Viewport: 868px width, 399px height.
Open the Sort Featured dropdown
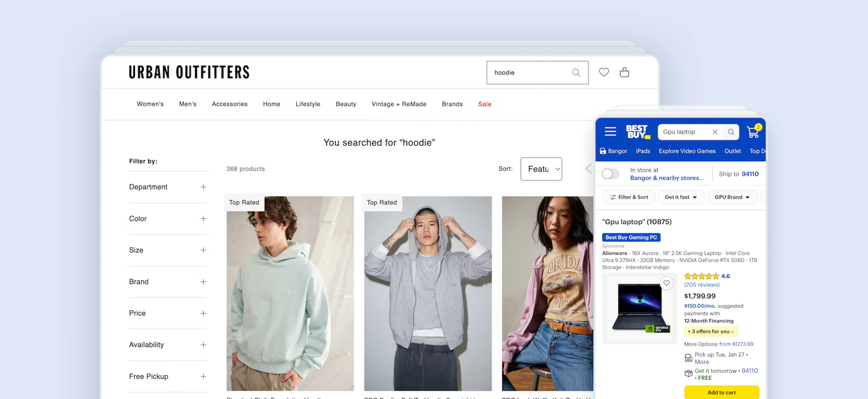tap(541, 169)
